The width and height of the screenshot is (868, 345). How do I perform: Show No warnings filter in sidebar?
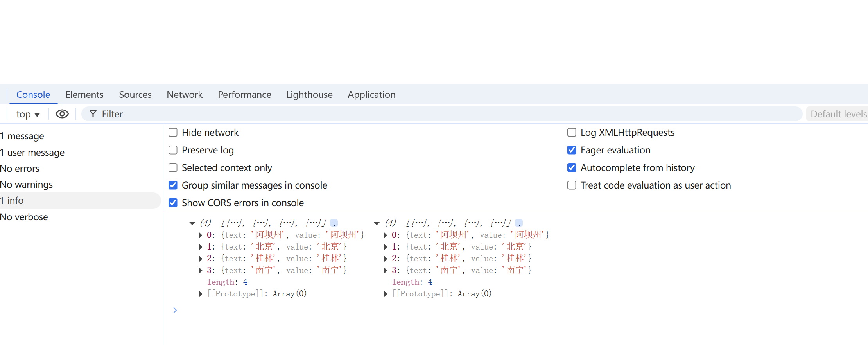tap(27, 185)
